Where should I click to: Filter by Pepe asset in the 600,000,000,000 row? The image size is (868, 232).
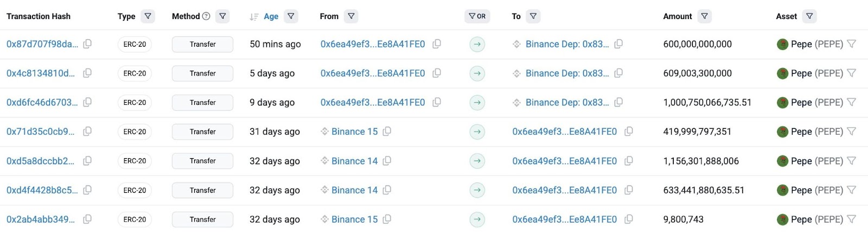tap(852, 44)
